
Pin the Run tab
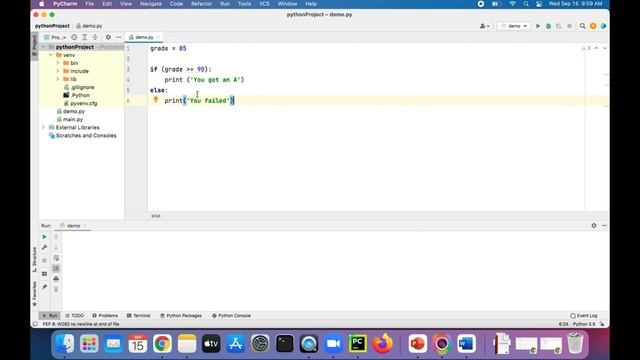tap(44, 287)
